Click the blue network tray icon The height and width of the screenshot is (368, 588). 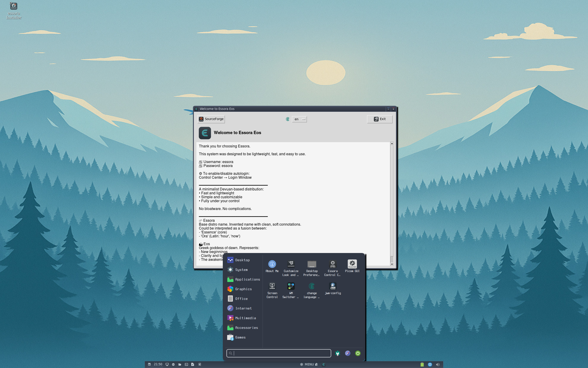tap(430, 364)
